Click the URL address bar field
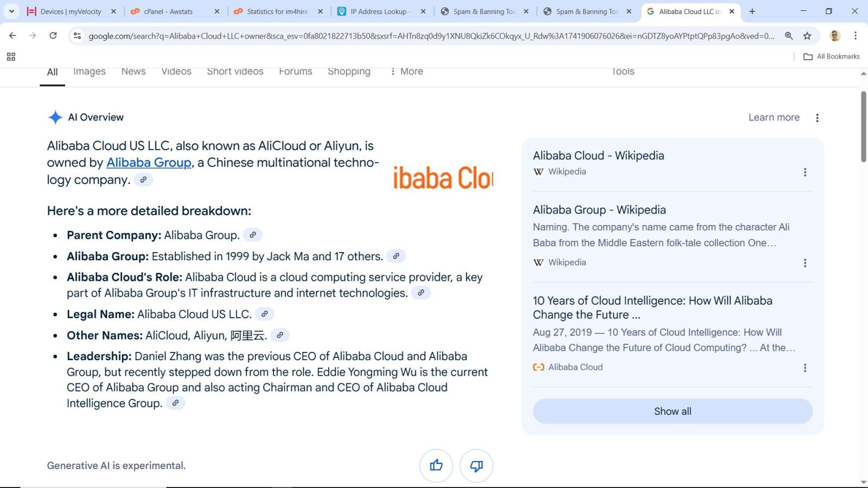Image resolution: width=868 pixels, height=488 pixels. point(431,36)
